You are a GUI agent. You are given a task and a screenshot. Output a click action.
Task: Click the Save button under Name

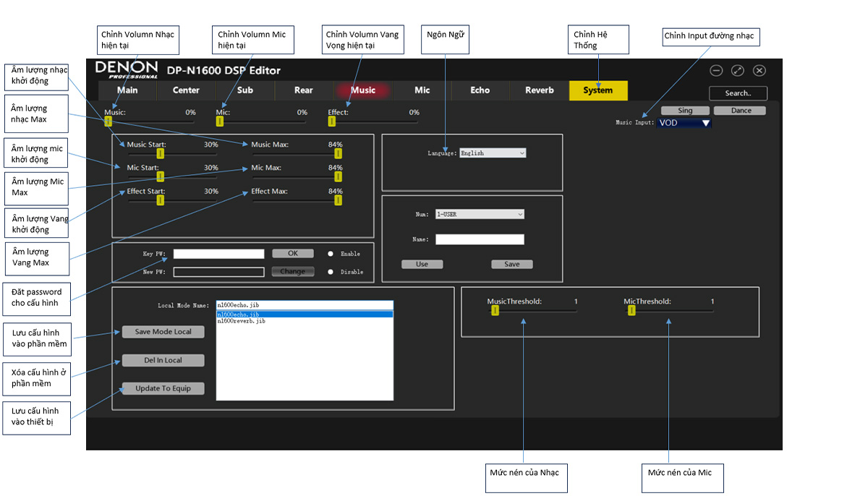tap(511, 264)
